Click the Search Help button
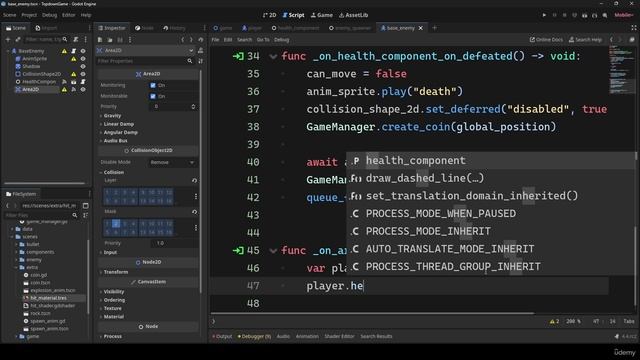This screenshot has height=360, width=640. (x=585, y=40)
